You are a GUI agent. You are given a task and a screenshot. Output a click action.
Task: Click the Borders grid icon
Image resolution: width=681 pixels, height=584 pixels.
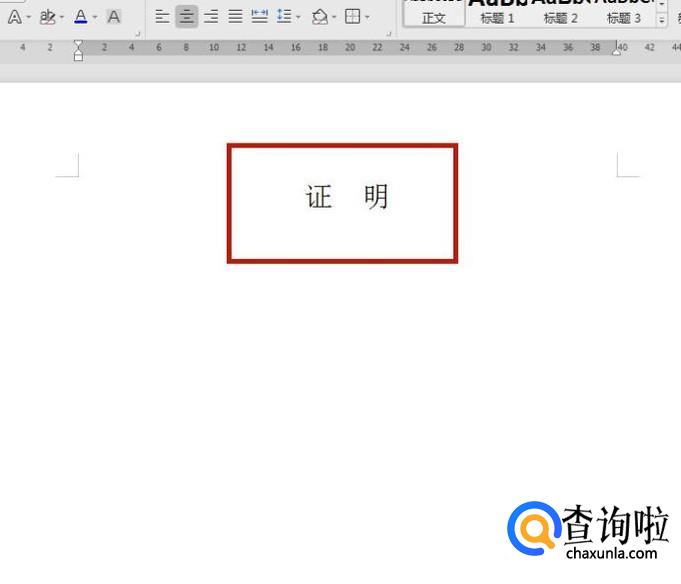[352, 17]
